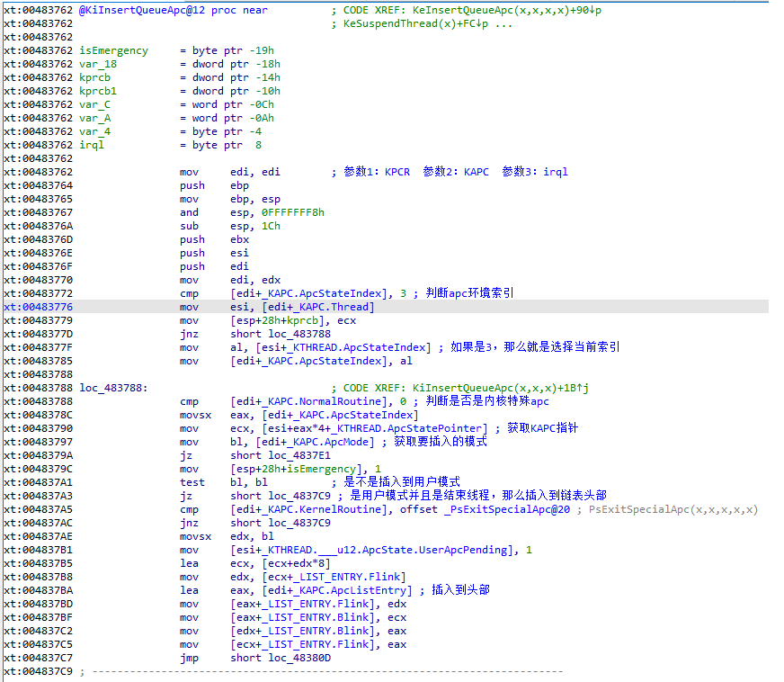Click the 'movsx eax' instruction line
784x682 pixels.
[299, 416]
